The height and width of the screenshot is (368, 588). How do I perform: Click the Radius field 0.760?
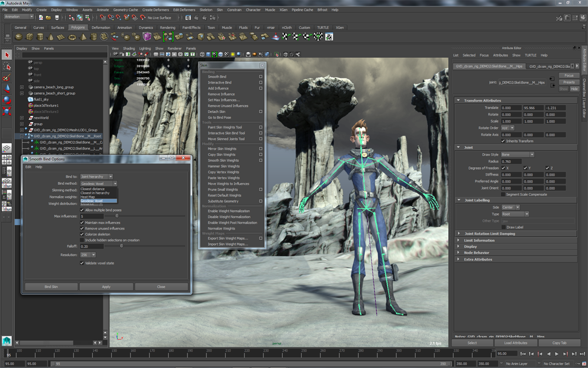(511, 161)
